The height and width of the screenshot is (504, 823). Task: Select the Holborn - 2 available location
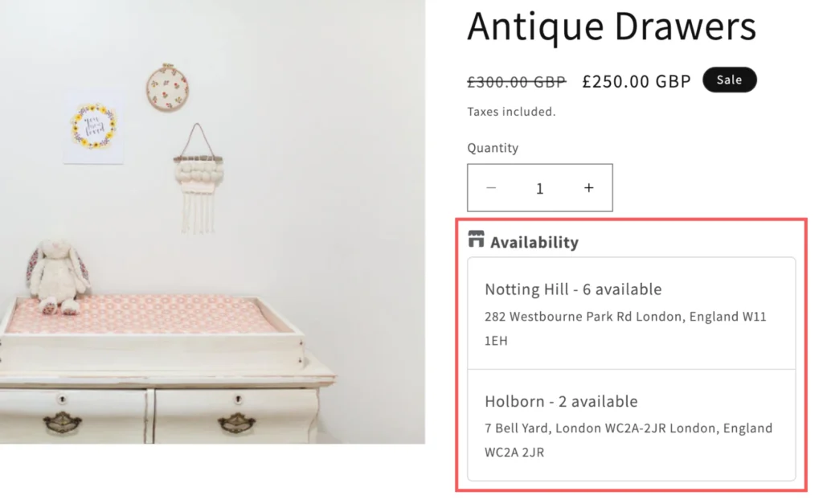(x=561, y=401)
